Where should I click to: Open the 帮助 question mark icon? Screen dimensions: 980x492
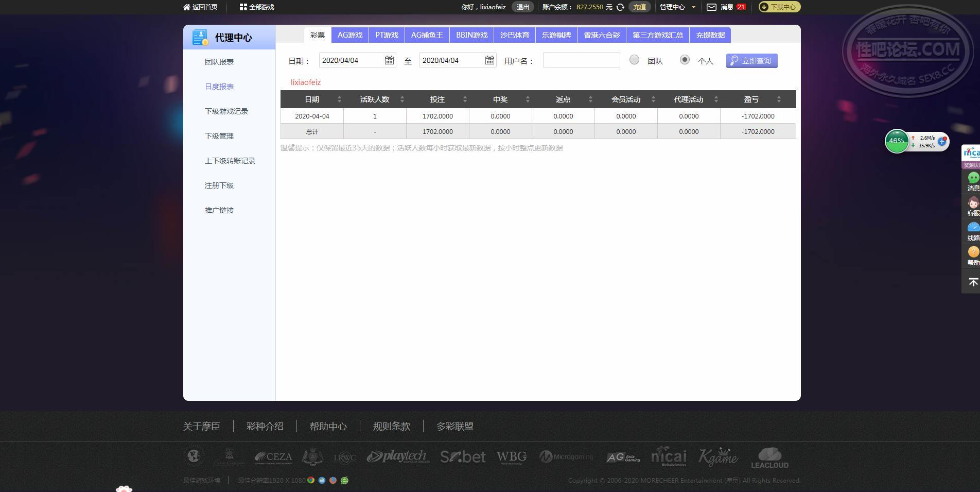[973, 252]
